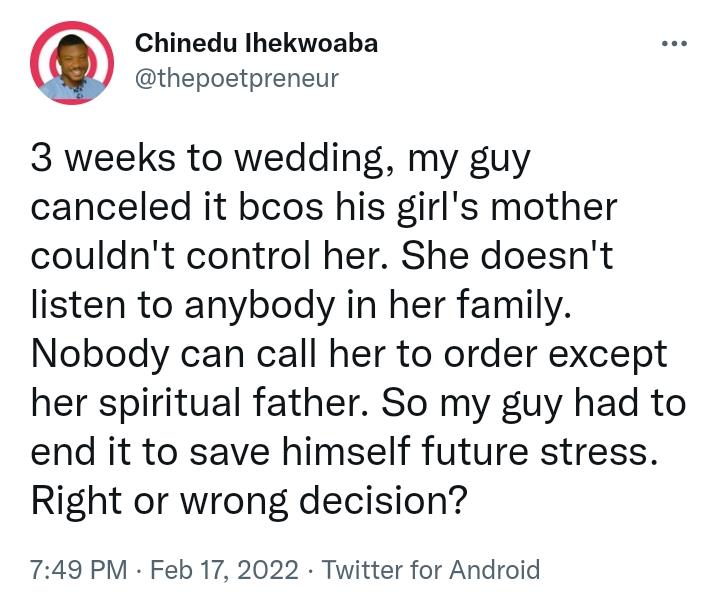Click the 7:49 PM timestamp

point(79,569)
